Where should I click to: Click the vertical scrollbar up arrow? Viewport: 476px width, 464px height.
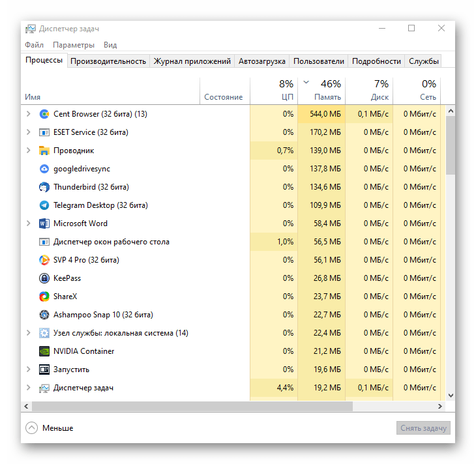[451, 111]
